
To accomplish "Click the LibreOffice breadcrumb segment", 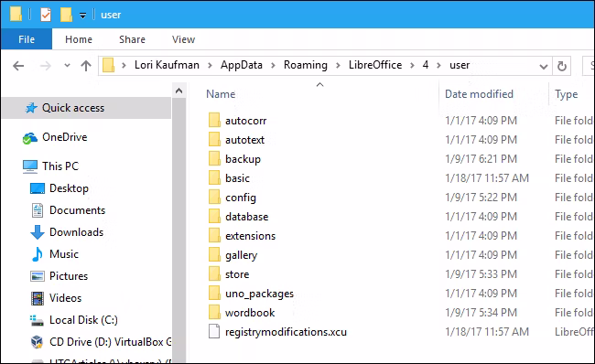I will 375,65.
